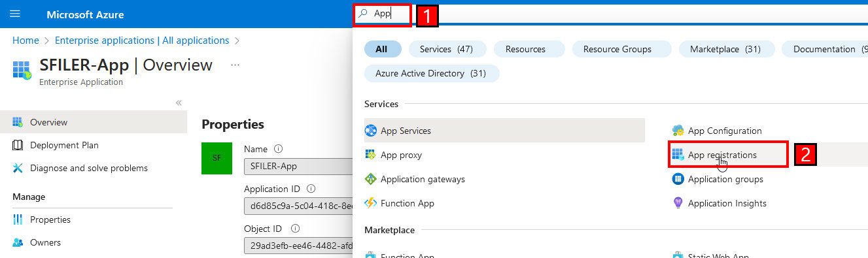868x258 pixels.
Task: Click the Application groups icon
Action: click(x=678, y=179)
